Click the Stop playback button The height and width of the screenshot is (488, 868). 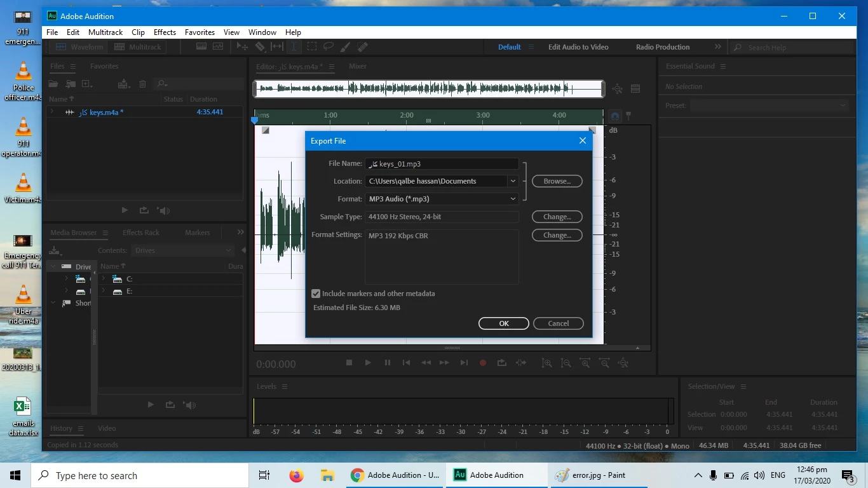349,363
